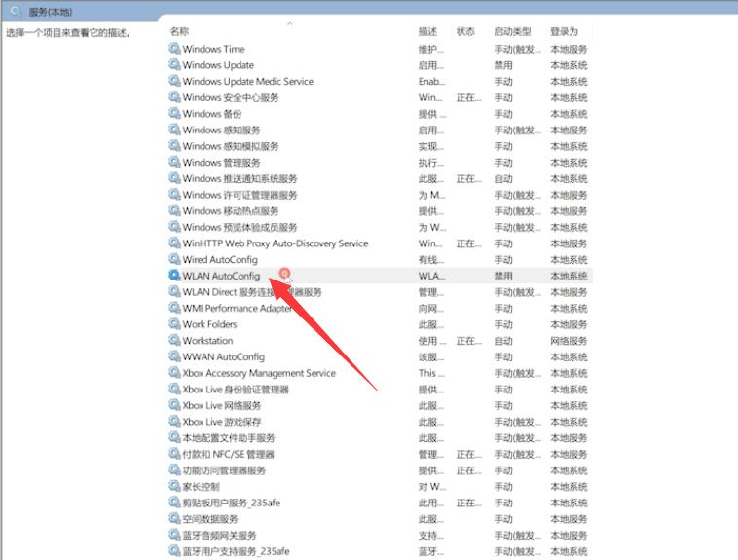Click 禁用 startup type of WLAN AutoConfig
The height and width of the screenshot is (560, 738).
point(503,276)
